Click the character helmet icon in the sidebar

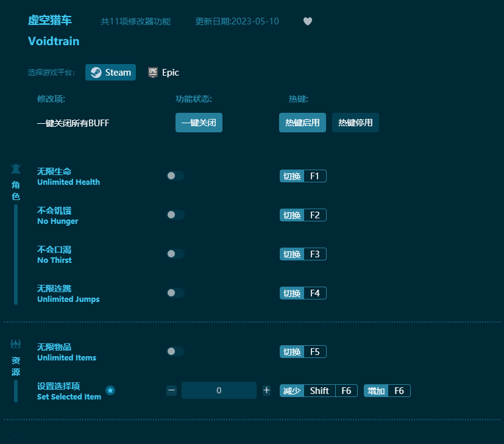15,169
